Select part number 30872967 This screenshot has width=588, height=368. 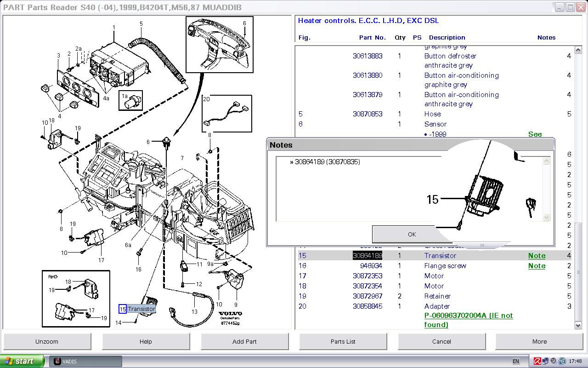click(x=367, y=296)
